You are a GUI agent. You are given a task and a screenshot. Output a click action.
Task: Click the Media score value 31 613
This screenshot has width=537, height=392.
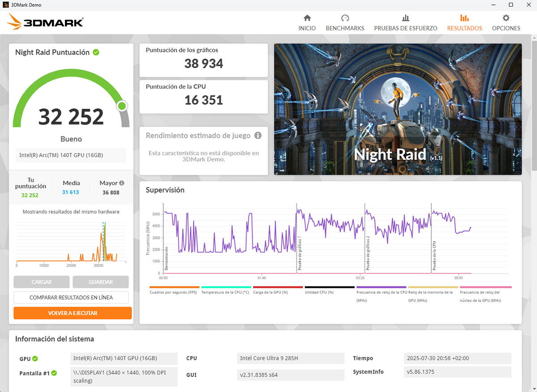[71, 192]
